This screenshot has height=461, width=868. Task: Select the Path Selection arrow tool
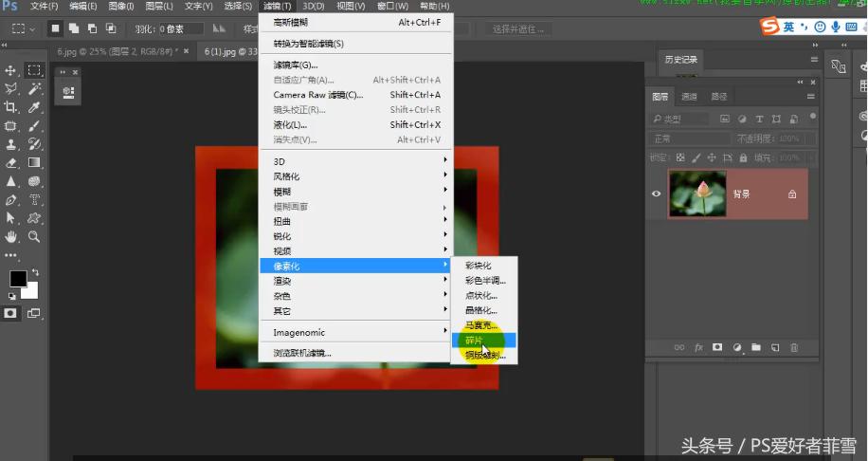[10, 218]
